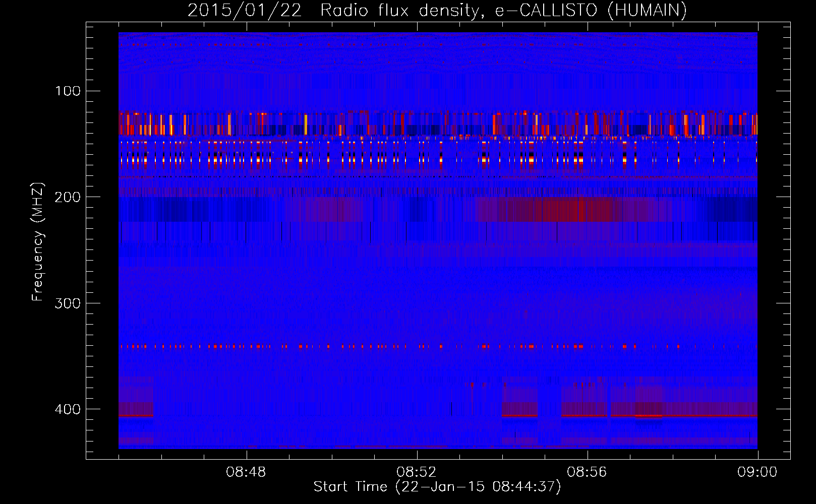This screenshot has height=504, width=816.
Task: Click the 100 frequency tick label
Action: click(x=68, y=91)
